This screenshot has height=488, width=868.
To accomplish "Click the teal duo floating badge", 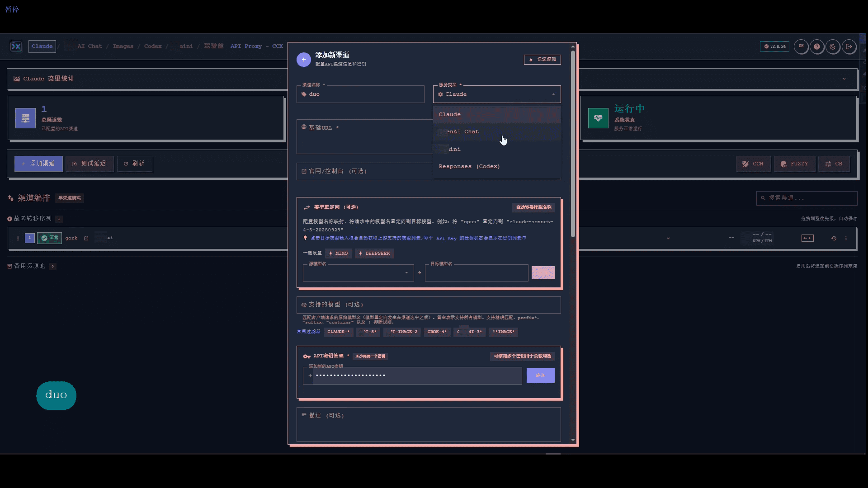I will click(56, 395).
